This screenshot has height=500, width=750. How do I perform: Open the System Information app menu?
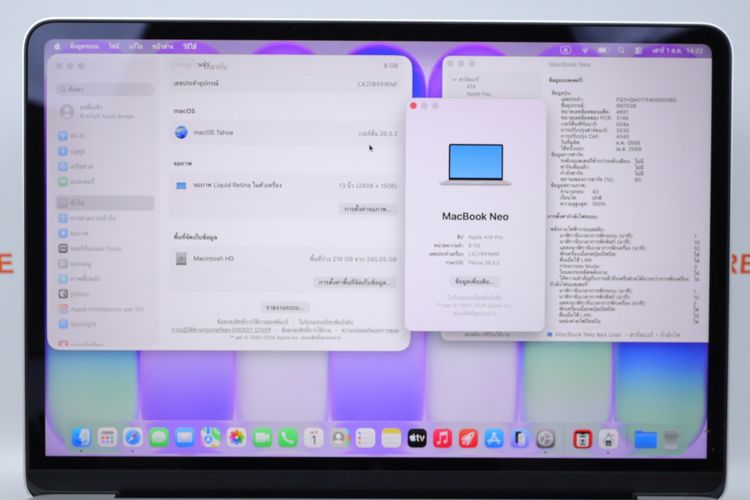point(84,46)
